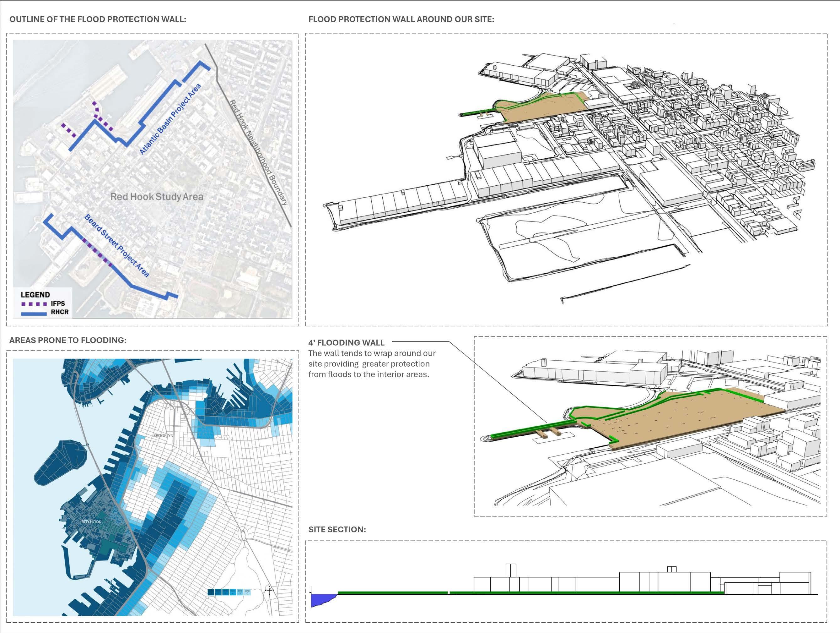Click the Zone 6 flood legend swatch
Image resolution: width=840 pixels, height=633 pixels.
click(x=248, y=592)
